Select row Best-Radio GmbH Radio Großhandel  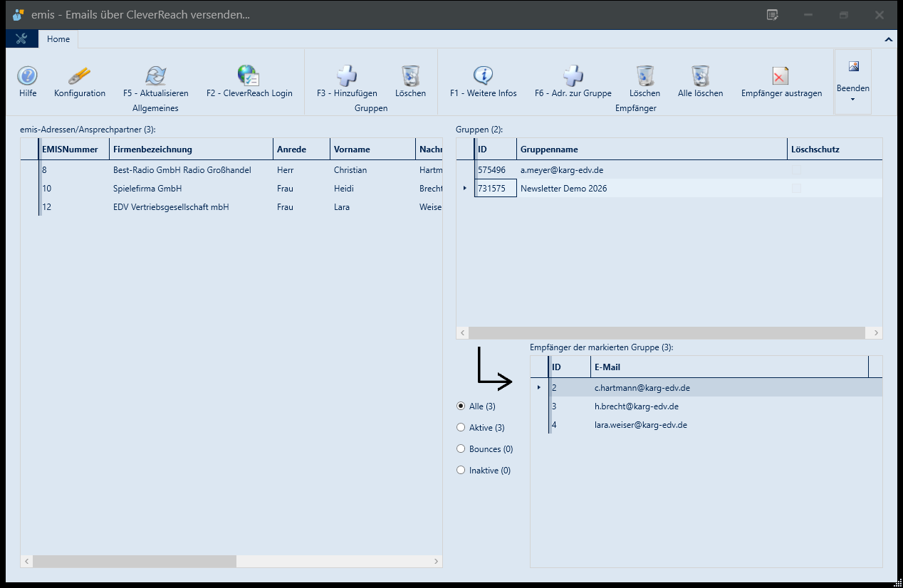point(231,170)
